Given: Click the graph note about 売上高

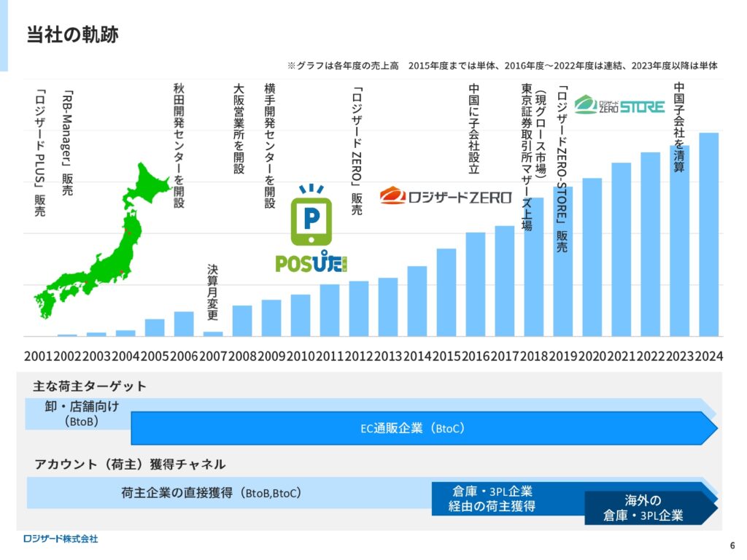Looking at the screenshot, I should point(502,66).
